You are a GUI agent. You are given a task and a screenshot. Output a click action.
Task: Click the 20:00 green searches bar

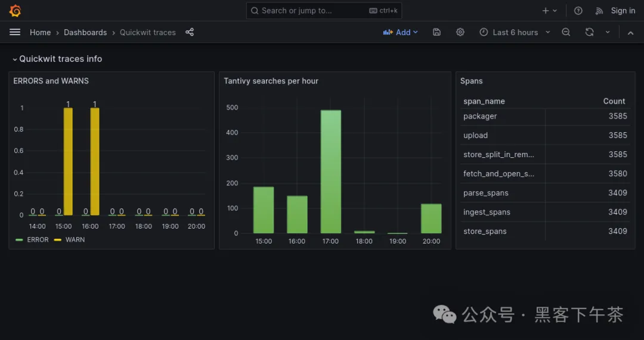(x=431, y=219)
